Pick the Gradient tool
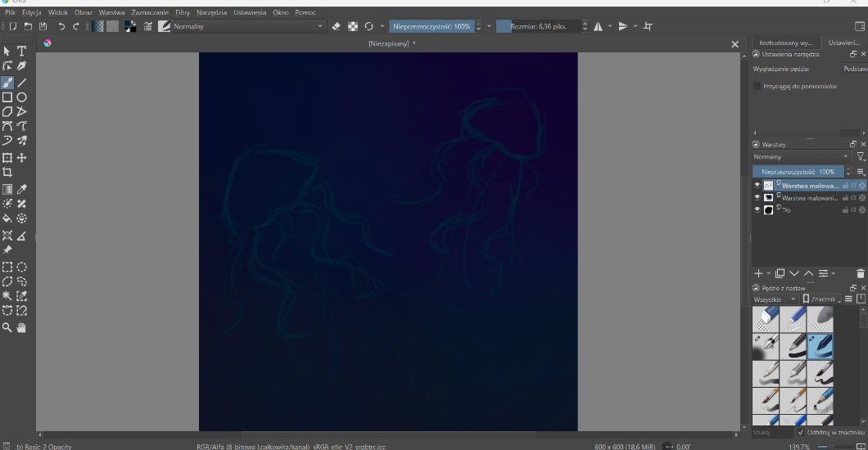This screenshot has width=868, height=450. click(x=7, y=190)
